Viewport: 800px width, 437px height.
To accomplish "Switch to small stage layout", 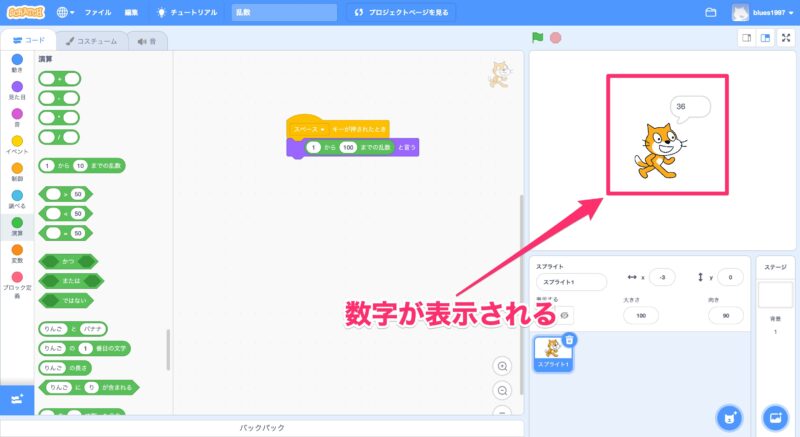I will tap(745, 38).
